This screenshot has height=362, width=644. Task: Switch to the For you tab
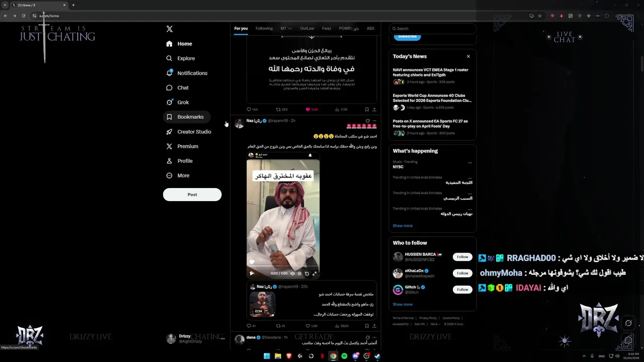pyautogui.click(x=241, y=29)
